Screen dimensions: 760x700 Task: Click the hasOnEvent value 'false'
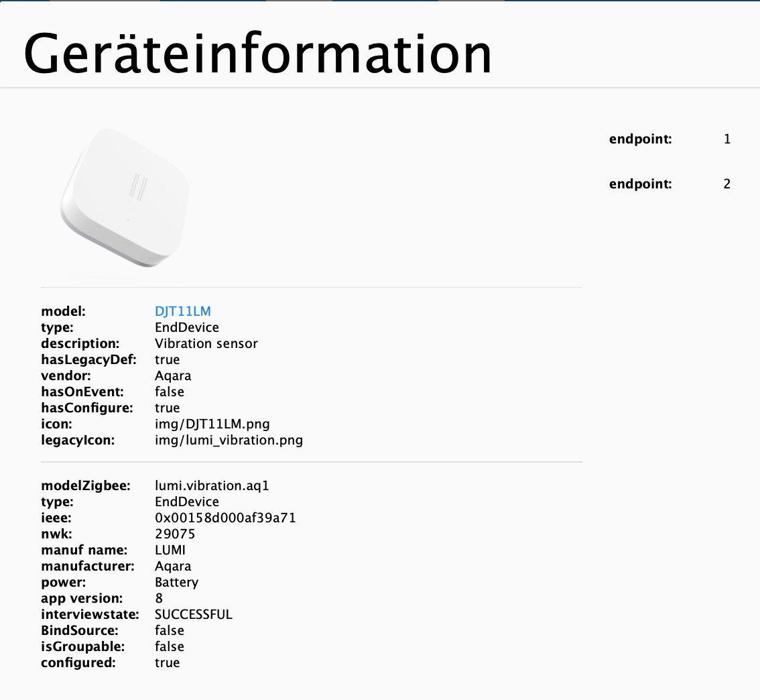(x=169, y=392)
